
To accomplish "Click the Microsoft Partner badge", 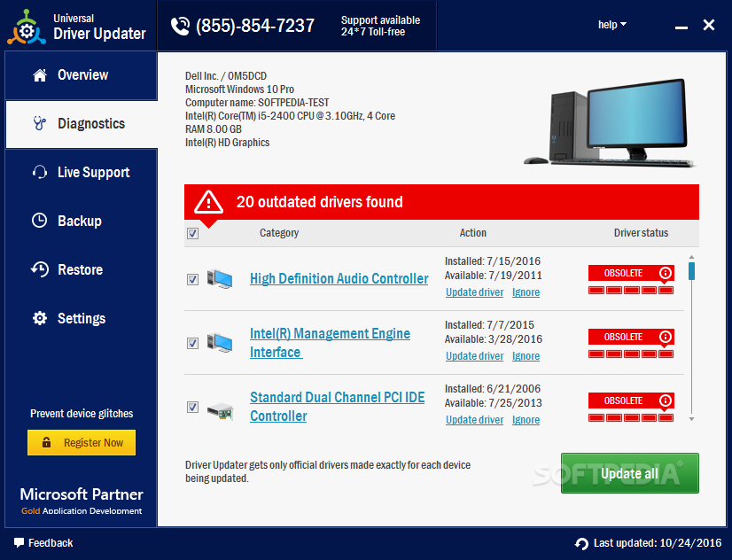I will pyautogui.click(x=82, y=501).
